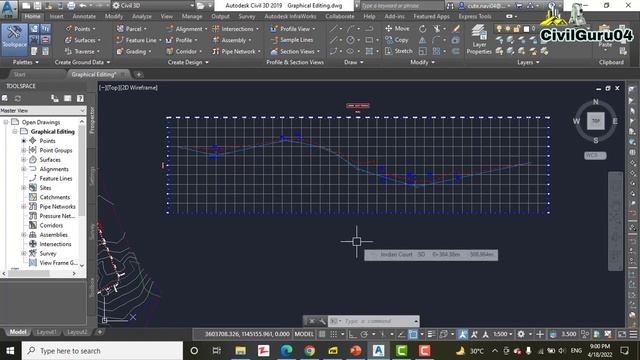This screenshot has width=640, height=360.
Task: Toggle polar tracking in status bar
Action: click(364, 334)
